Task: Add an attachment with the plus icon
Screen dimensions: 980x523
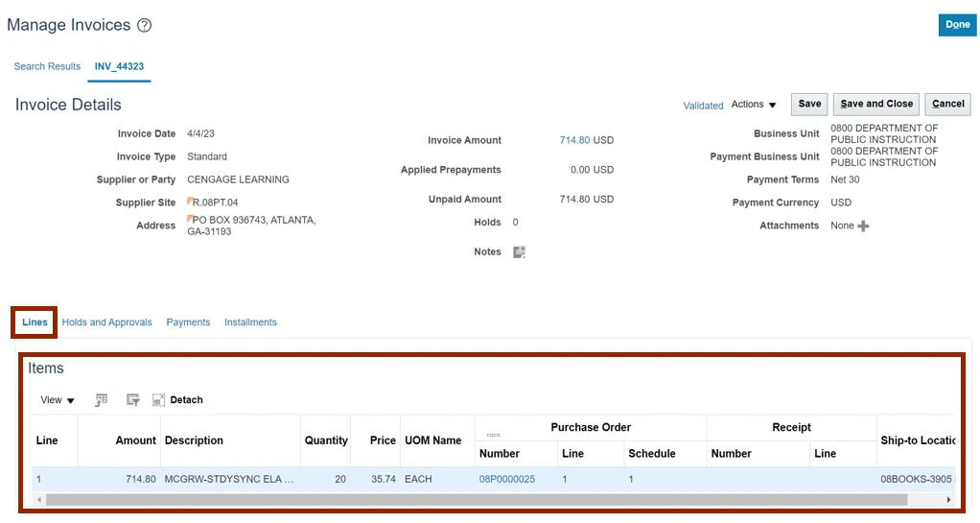Action: 863,226
